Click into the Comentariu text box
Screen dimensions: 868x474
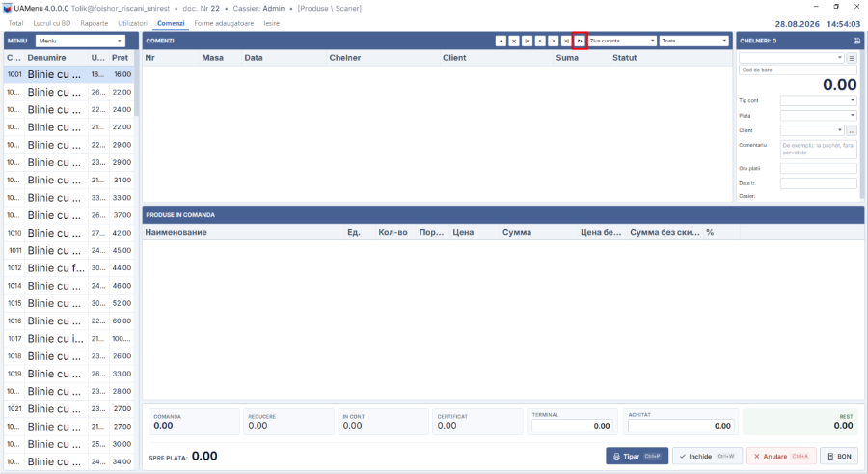point(818,149)
